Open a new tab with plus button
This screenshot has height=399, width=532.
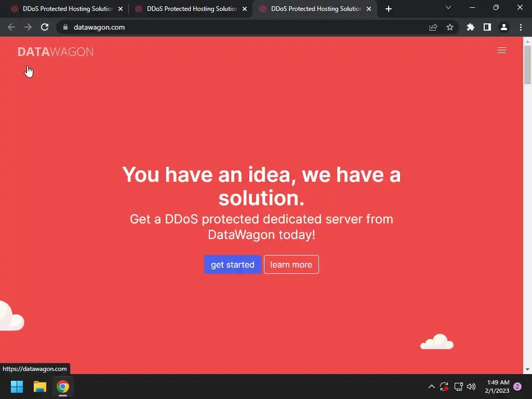389,9
